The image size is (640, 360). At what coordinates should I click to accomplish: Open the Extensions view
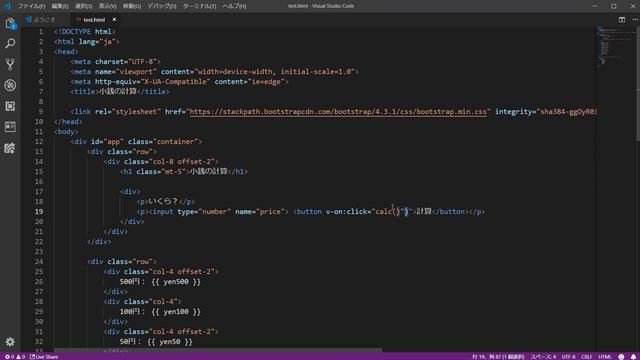point(10,106)
